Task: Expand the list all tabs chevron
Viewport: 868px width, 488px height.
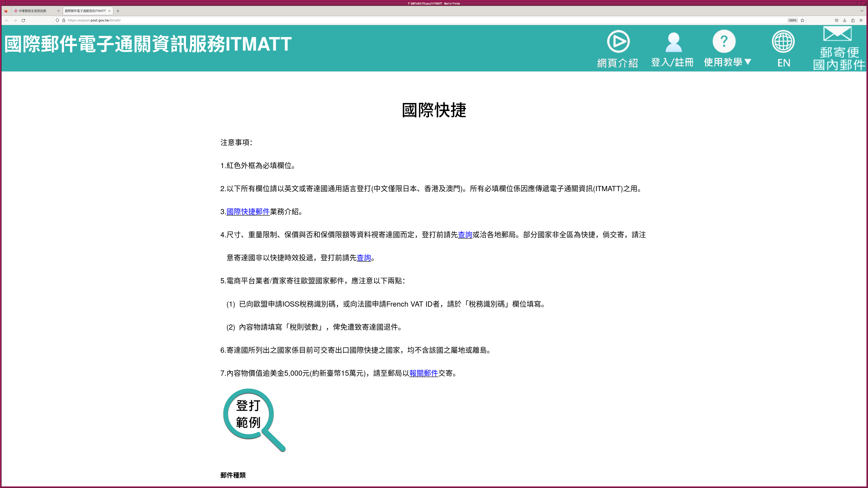Action: 862,11
